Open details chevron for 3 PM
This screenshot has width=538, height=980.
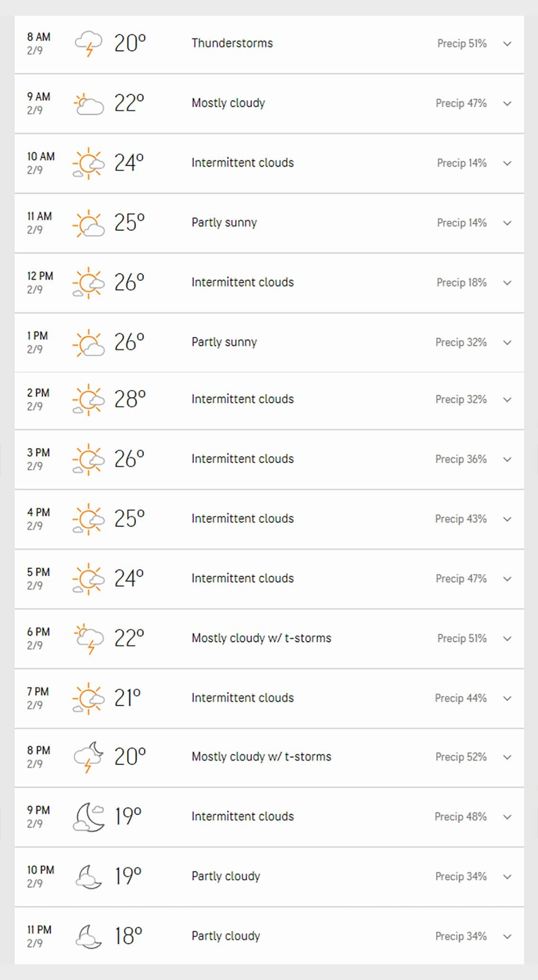507,459
